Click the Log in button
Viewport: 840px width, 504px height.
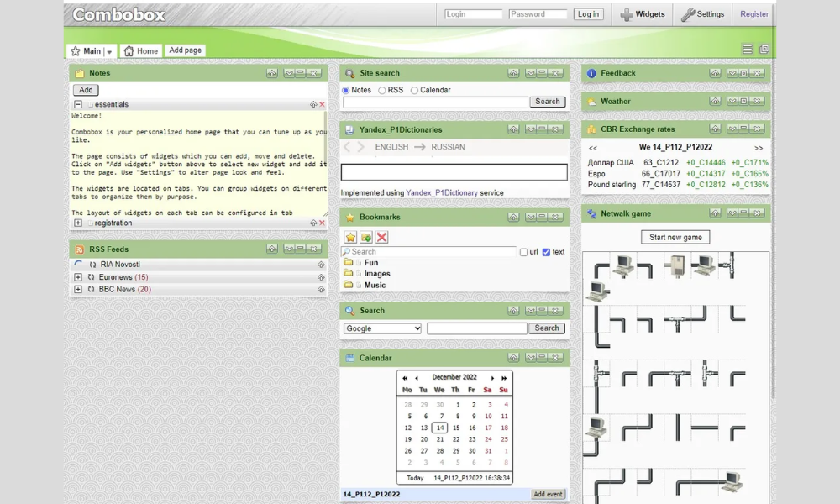pos(588,14)
